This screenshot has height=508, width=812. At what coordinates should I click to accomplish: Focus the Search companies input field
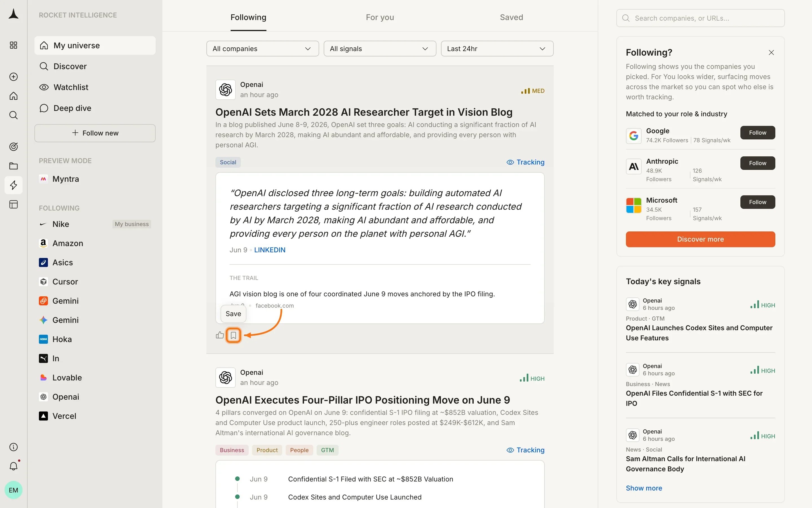tap(700, 18)
